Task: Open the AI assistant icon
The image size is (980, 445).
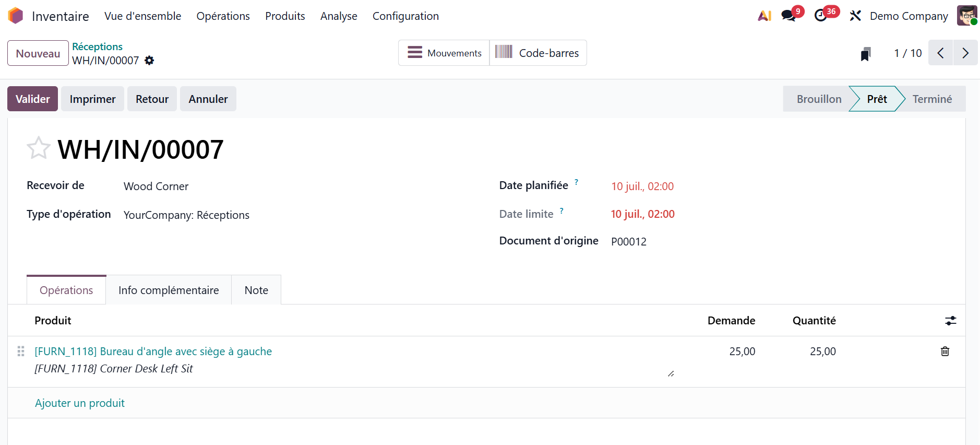Action: (764, 16)
